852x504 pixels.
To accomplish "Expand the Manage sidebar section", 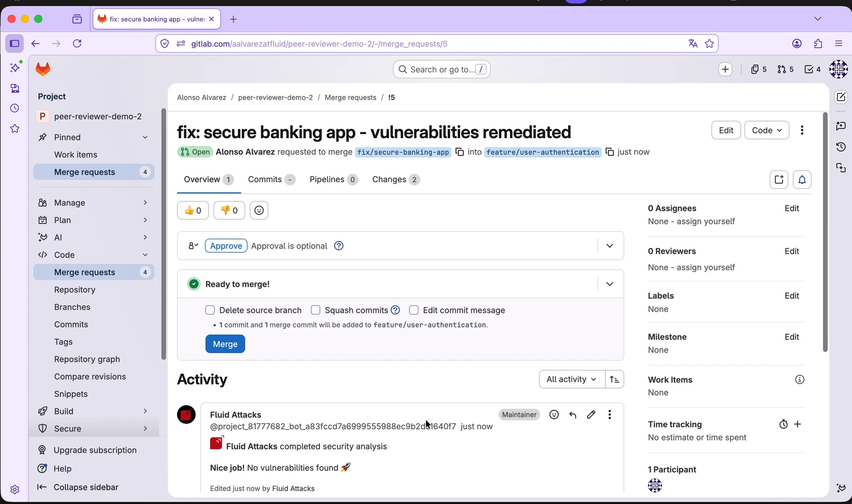I will (145, 203).
